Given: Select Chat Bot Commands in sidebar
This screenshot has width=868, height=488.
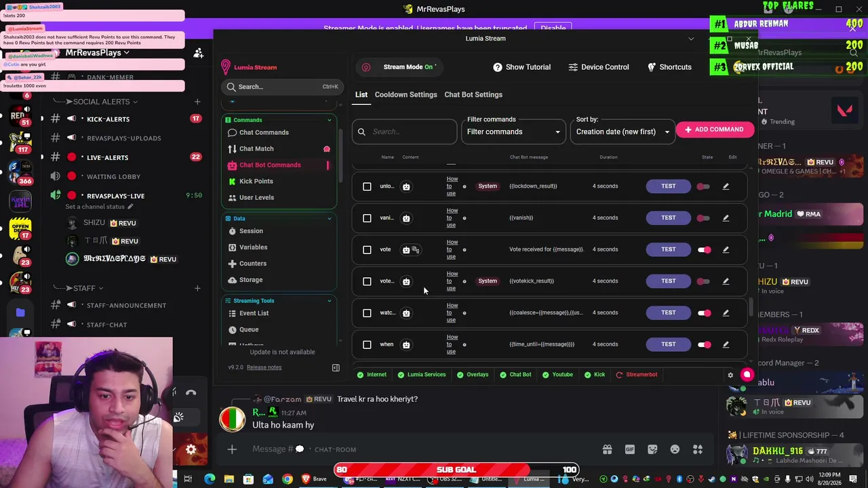Looking at the screenshot, I should tap(270, 165).
